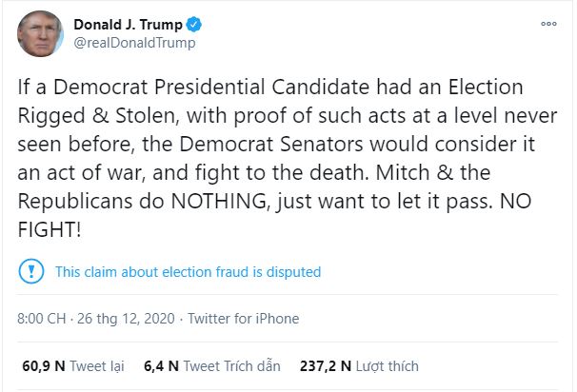Open the disputed election fraud claim notice
The image size is (577, 392).
pos(188,272)
